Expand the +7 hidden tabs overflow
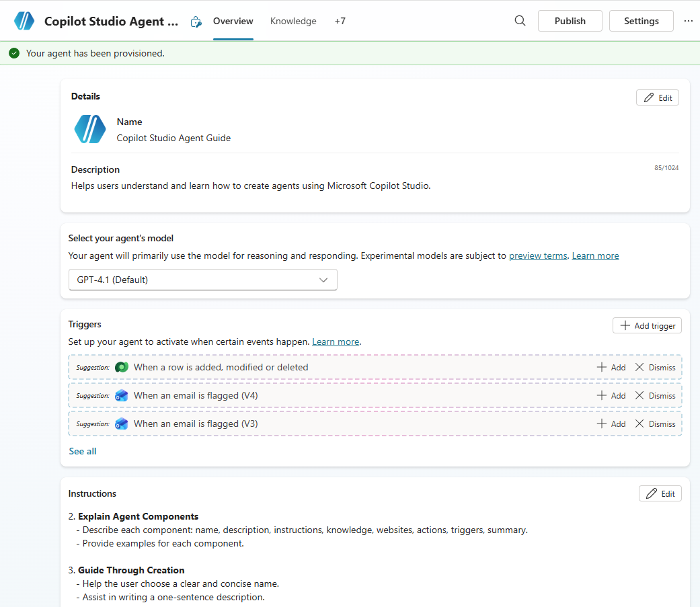 click(340, 21)
